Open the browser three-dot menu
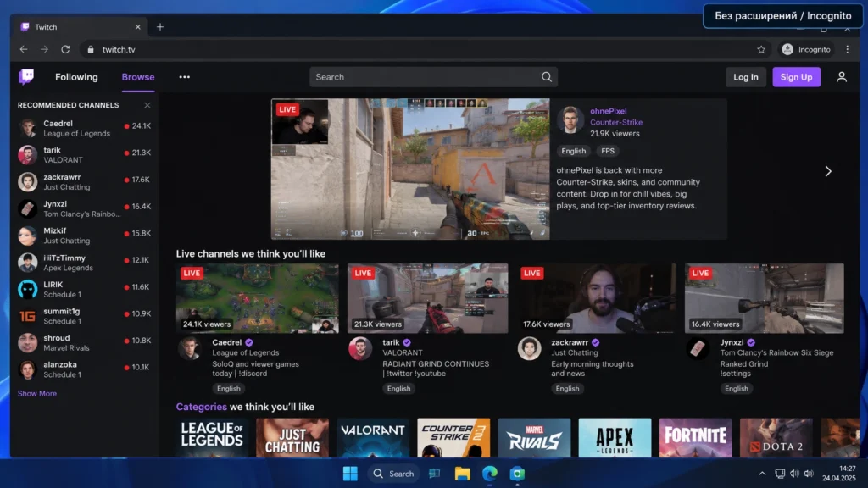The height and width of the screenshot is (488, 868). click(x=848, y=49)
